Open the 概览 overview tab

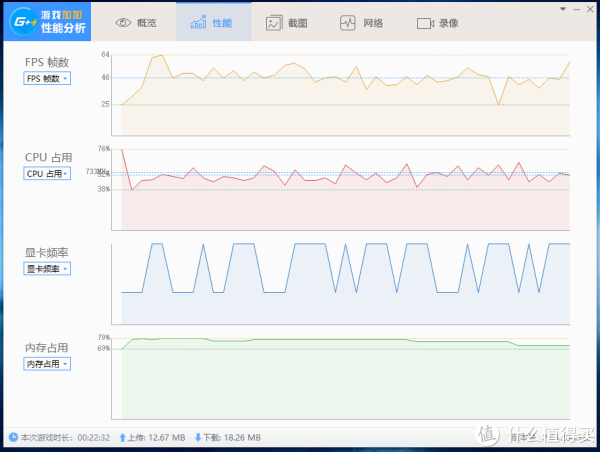pos(136,23)
